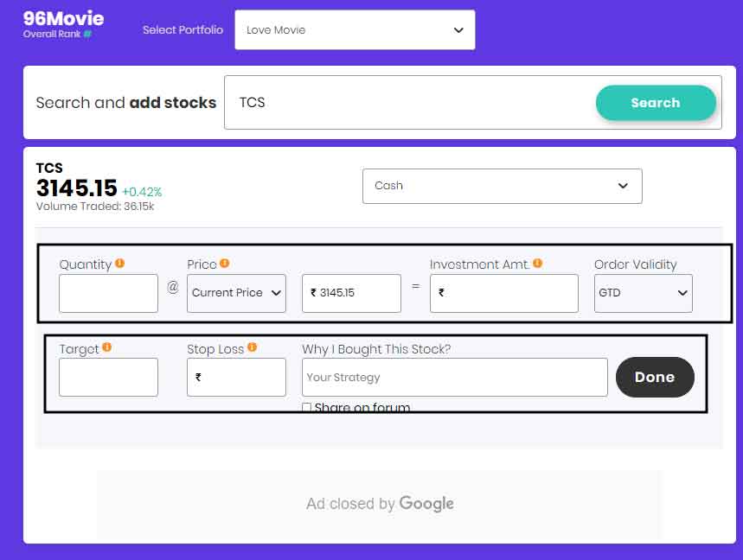
Task: Enable the Share on forum checkbox
Action: click(x=307, y=408)
